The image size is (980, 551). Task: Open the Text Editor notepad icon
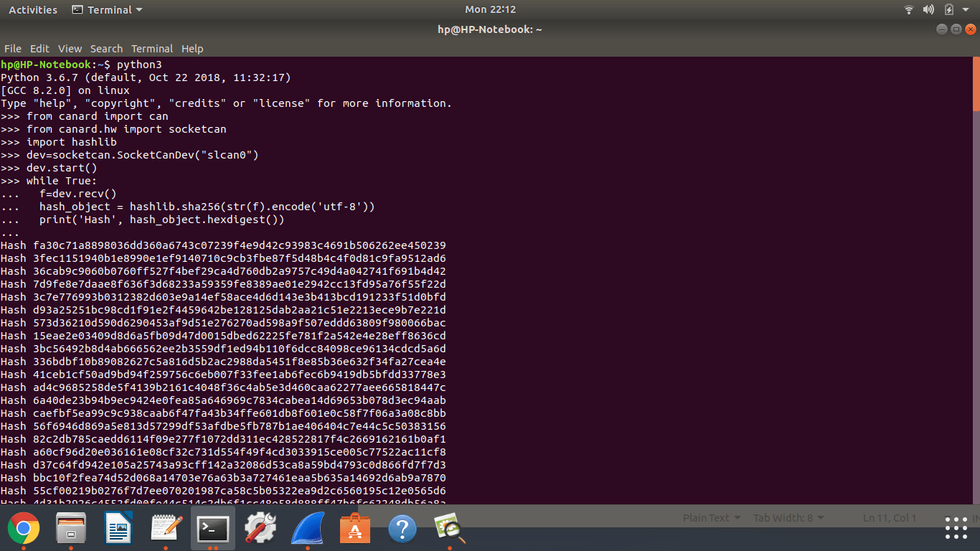pyautogui.click(x=166, y=529)
